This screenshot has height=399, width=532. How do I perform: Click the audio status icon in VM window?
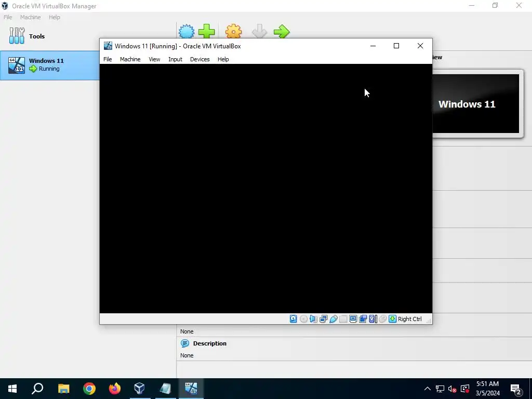coord(313,319)
